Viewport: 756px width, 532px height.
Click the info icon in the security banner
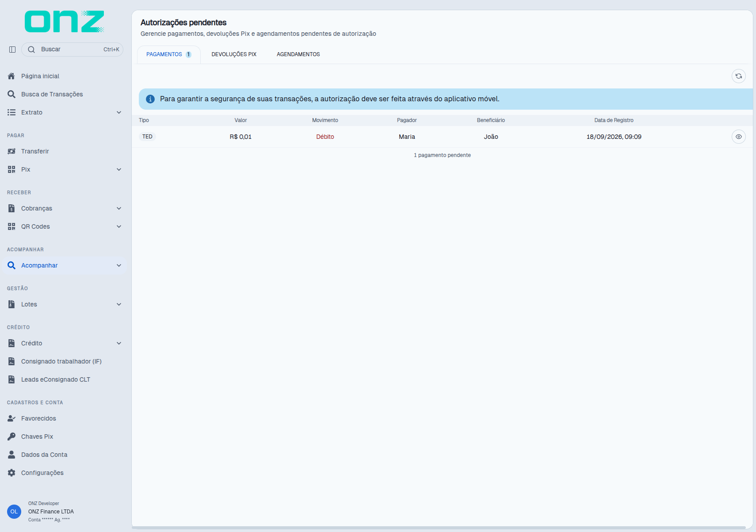[150, 99]
